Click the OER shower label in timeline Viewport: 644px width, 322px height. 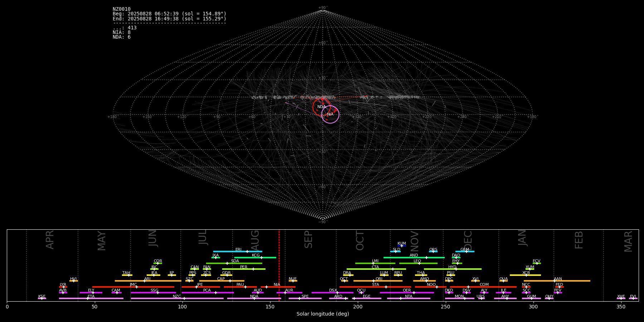pyautogui.click(x=407, y=291)
